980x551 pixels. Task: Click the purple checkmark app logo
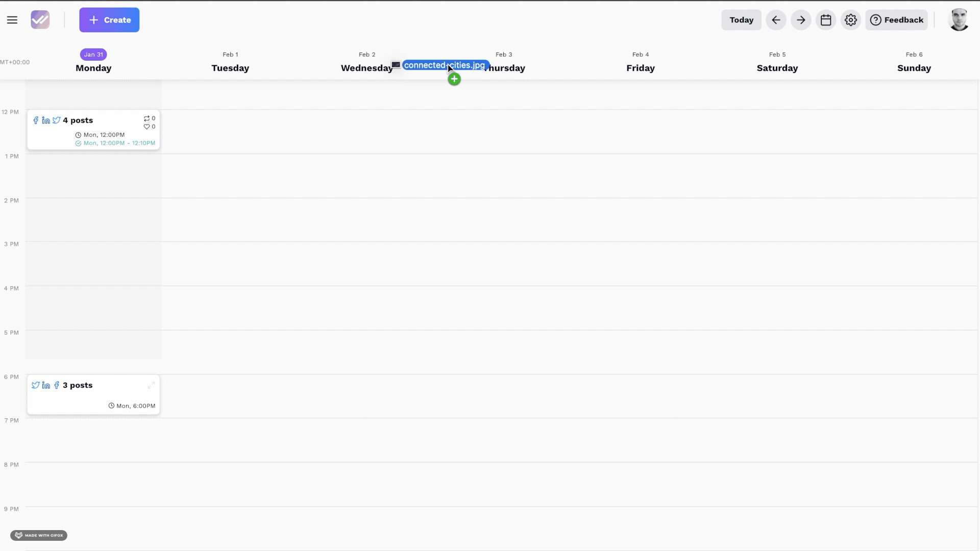click(40, 20)
